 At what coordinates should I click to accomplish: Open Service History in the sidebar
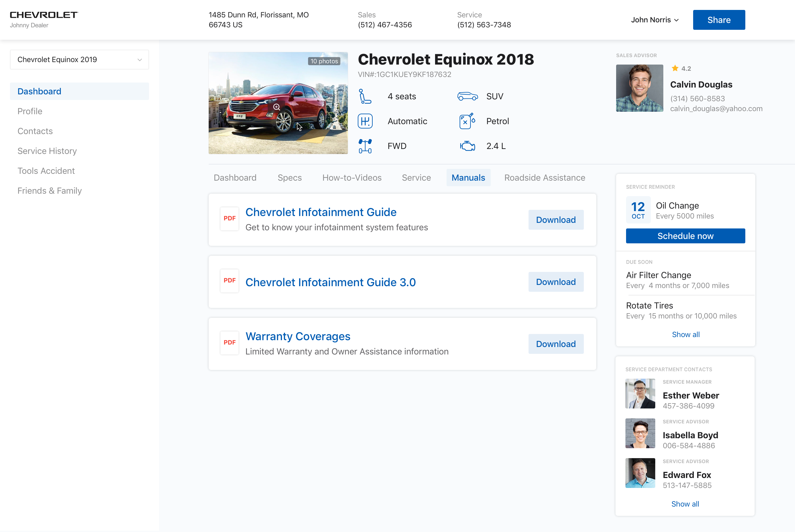click(x=47, y=151)
